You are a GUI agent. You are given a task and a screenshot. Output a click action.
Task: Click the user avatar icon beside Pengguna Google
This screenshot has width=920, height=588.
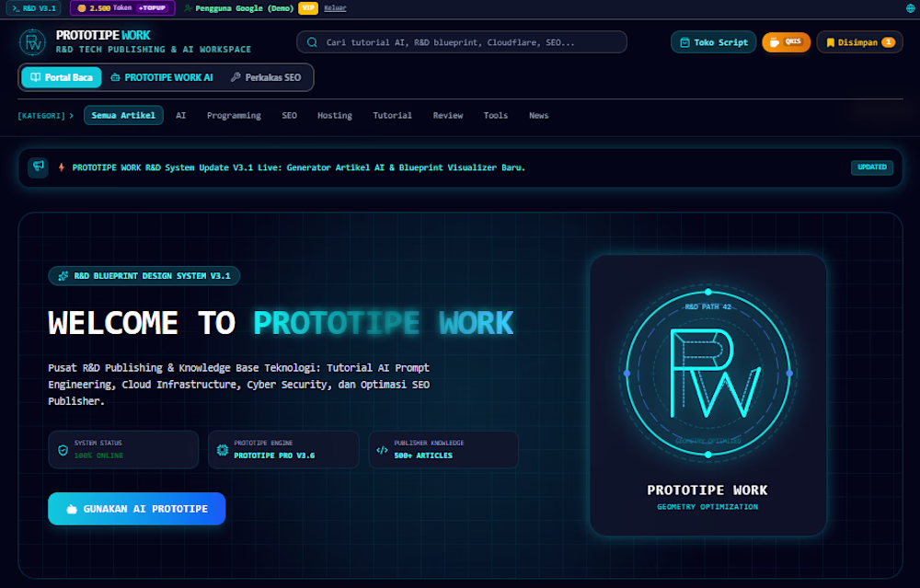188,8
